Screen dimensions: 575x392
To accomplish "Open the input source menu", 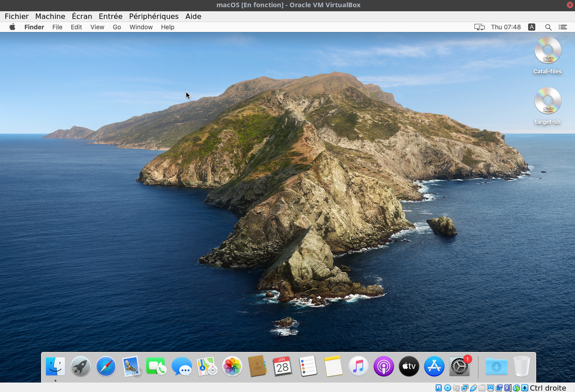I will (532, 27).
